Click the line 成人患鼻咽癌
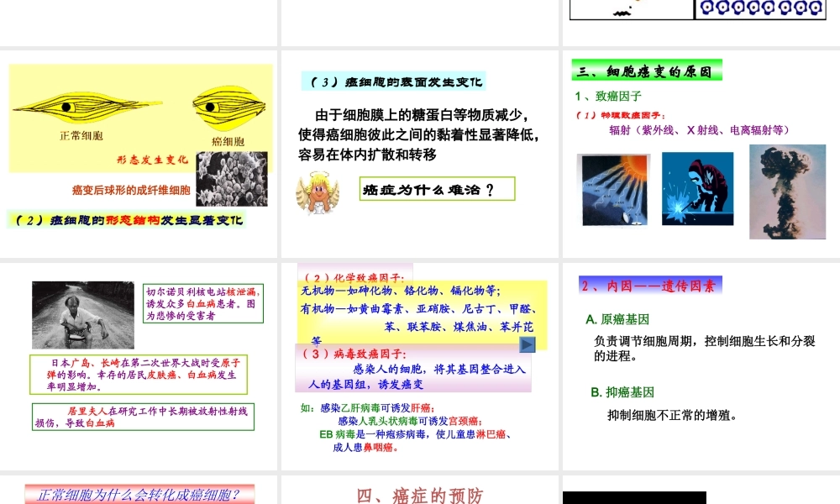This screenshot has width=840, height=504. (365, 448)
